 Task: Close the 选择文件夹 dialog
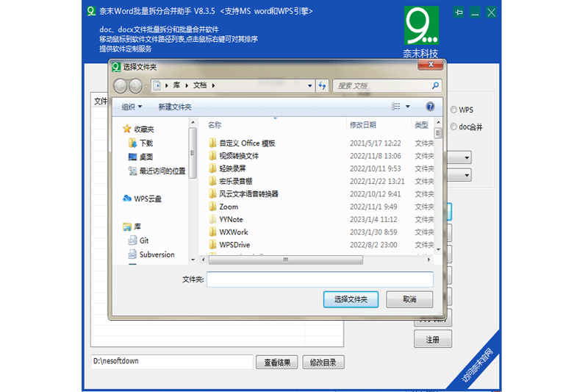tap(431, 64)
